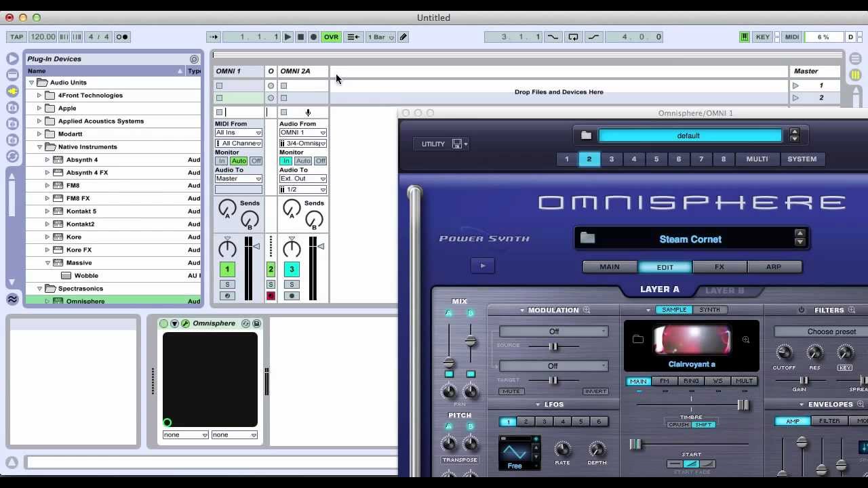The width and height of the screenshot is (868, 488).
Task: Click the File Browser 1 icon
Action: click(12, 107)
